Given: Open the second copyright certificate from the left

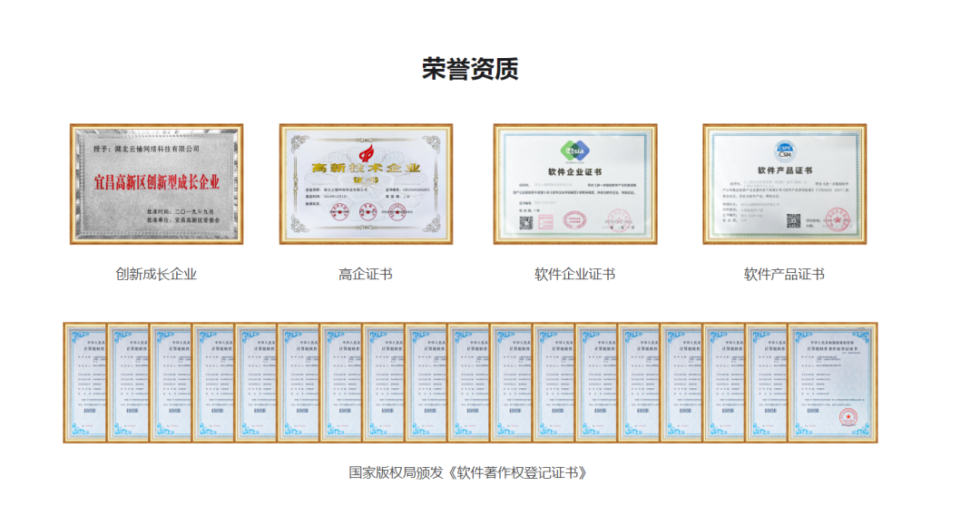Looking at the screenshot, I should (x=127, y=383).
